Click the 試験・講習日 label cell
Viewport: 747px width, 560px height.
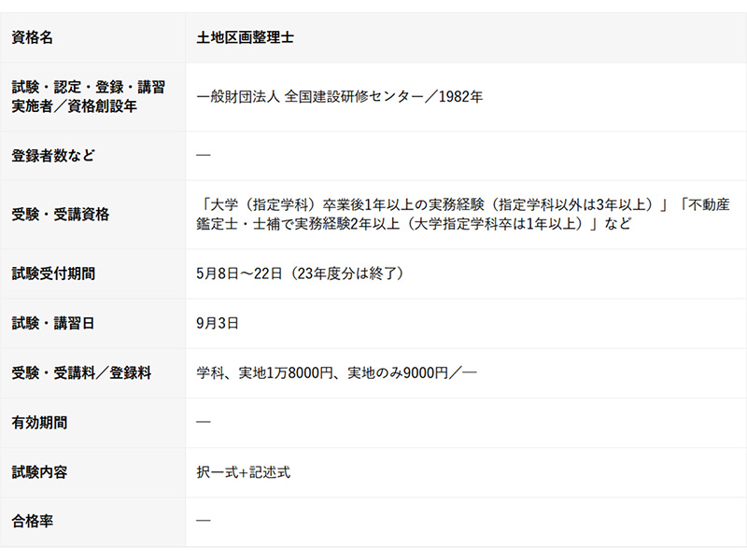[53, 323]
